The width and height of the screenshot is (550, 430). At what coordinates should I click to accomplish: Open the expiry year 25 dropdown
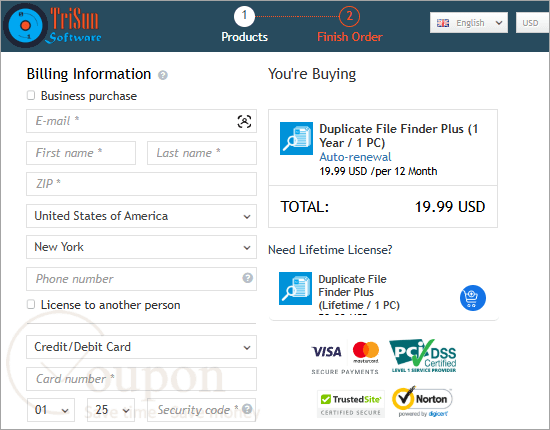tap(111, 410)
